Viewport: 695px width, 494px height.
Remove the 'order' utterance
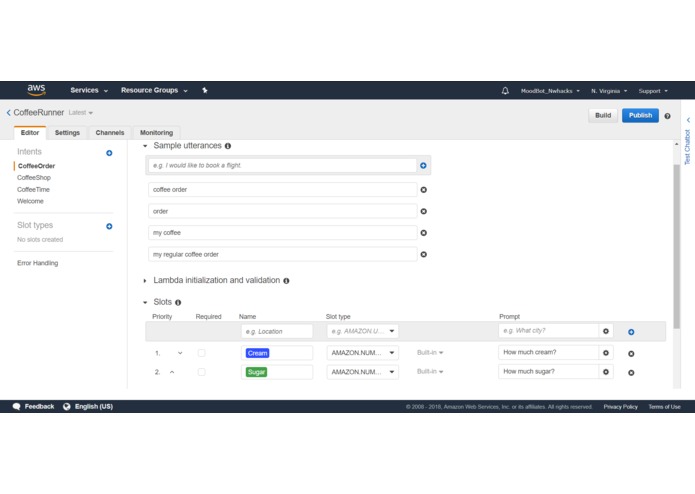tap(423, 211)
